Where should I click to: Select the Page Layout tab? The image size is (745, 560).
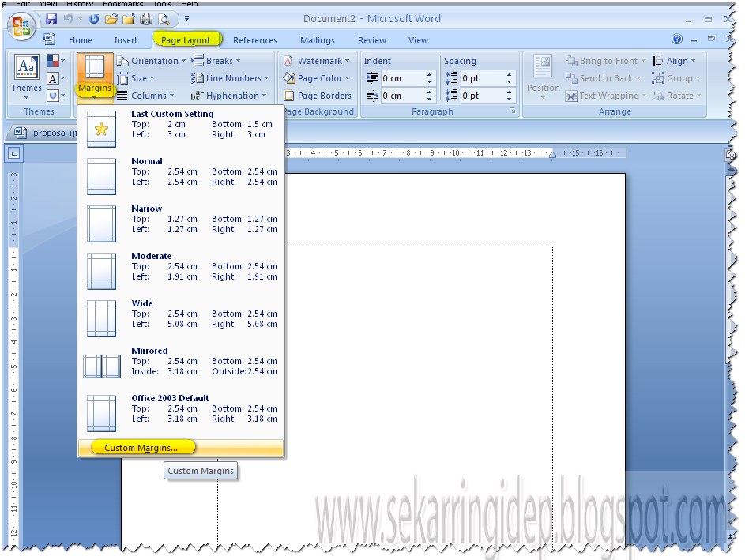pyautogui.click(x=186, y=40)
